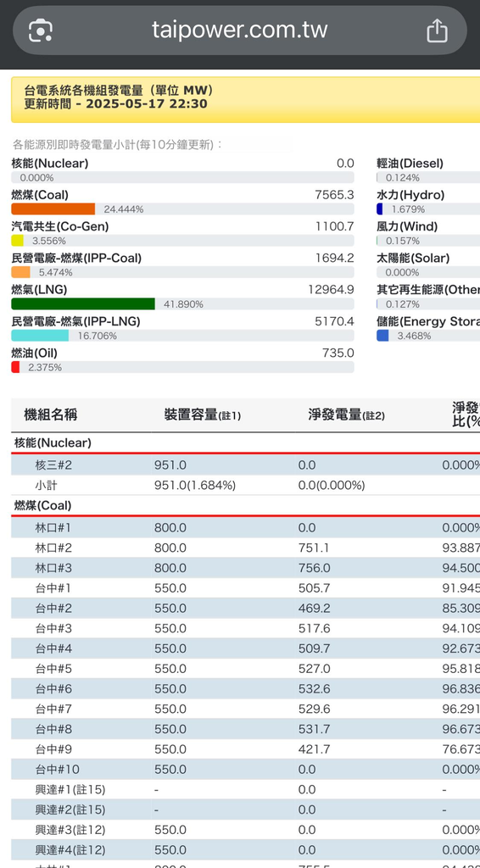
Task: Click the orange Coal percentage bar
Action: click(x=53, y=209)
